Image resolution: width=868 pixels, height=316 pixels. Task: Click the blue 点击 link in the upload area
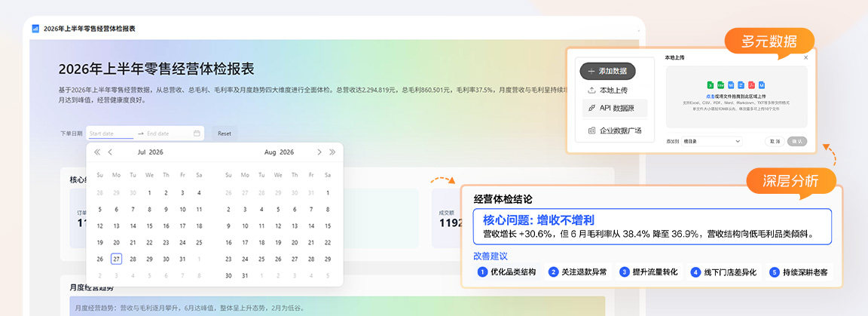pos(711,97)
